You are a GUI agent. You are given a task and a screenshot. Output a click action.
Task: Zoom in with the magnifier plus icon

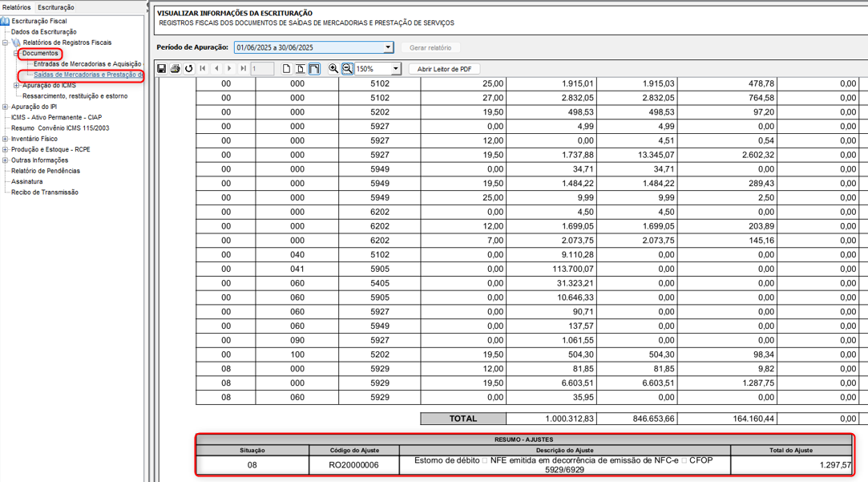333,69
